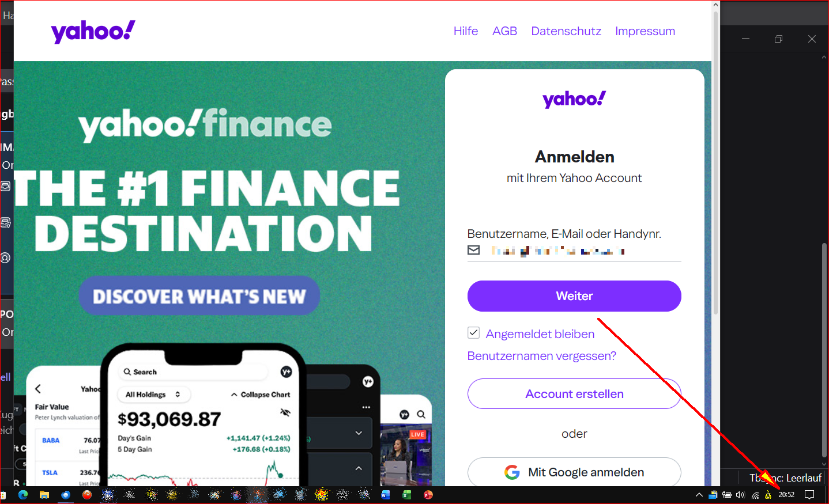Image resolution: width=829 pixels, height=504 pixels.
Task: Launch Word from the taskbar
Action: 386,495
